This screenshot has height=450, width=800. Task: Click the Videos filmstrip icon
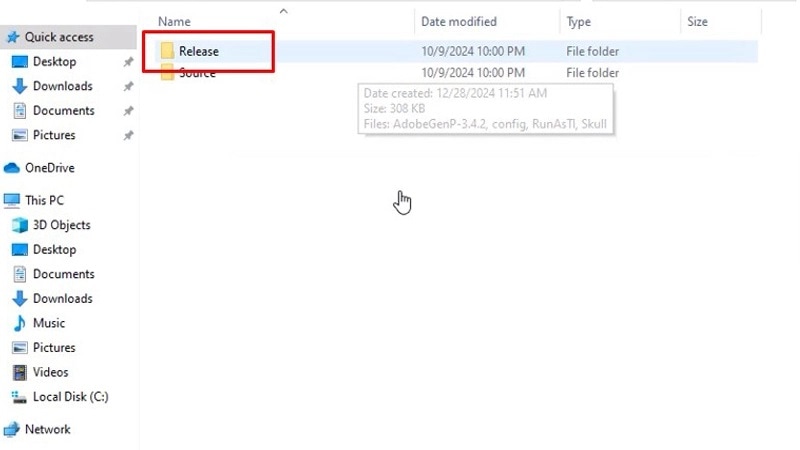[x=20, y=372]
